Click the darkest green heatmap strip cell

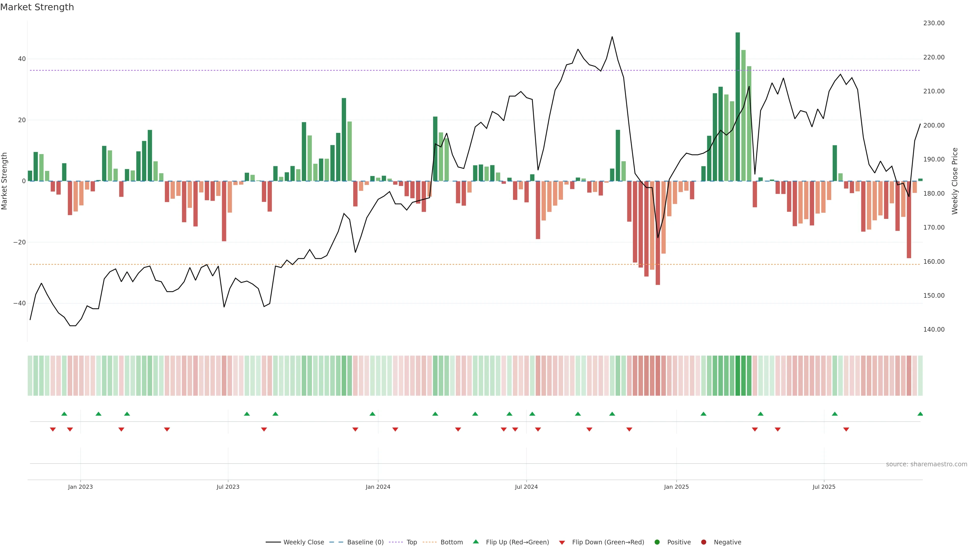[x=738, y=376]
